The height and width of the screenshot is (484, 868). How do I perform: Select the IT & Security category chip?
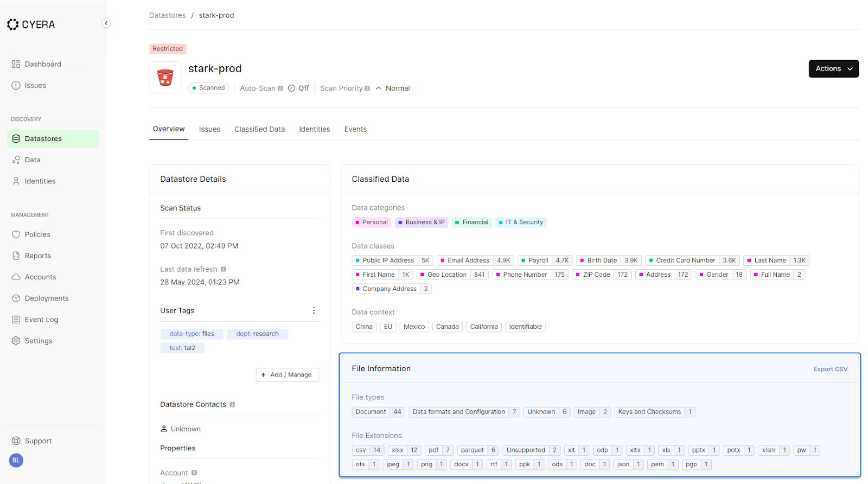(x=521, y=222)
